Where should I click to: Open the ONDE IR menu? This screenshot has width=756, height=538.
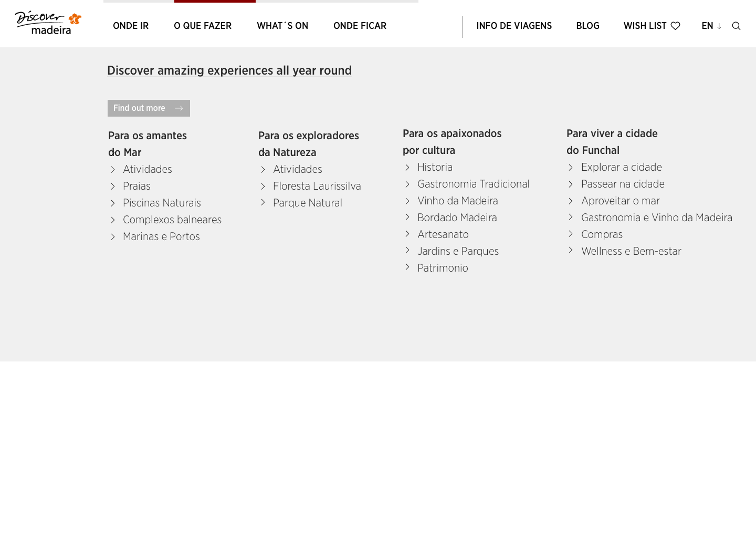click(131, 26)
